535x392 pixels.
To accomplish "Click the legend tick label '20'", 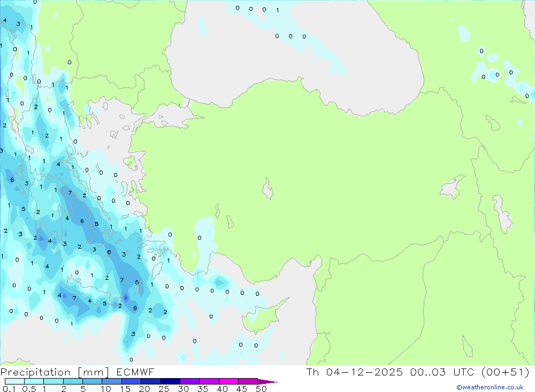I will [144, 389].
